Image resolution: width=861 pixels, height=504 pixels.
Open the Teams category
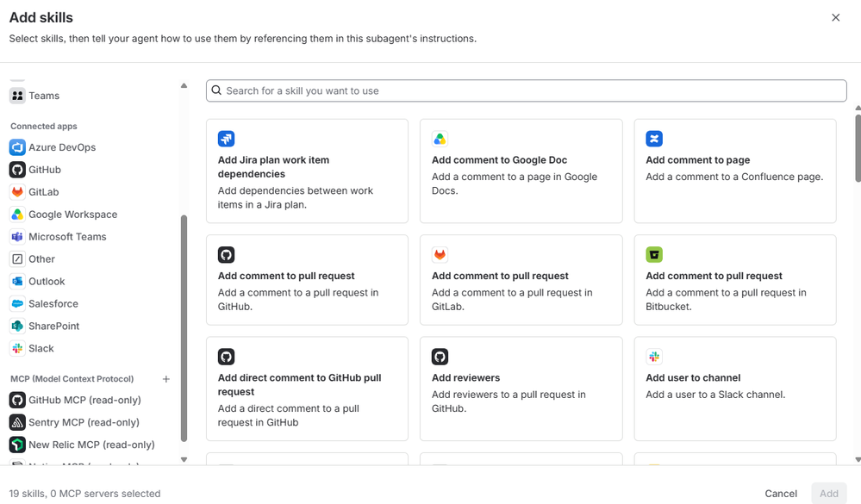(44, 96)
